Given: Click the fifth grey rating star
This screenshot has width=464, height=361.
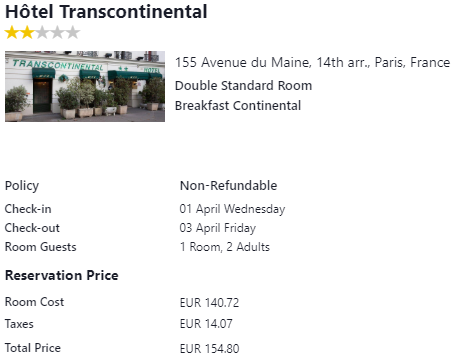Looking at the screenshot, I should click(x=73, y=33).
